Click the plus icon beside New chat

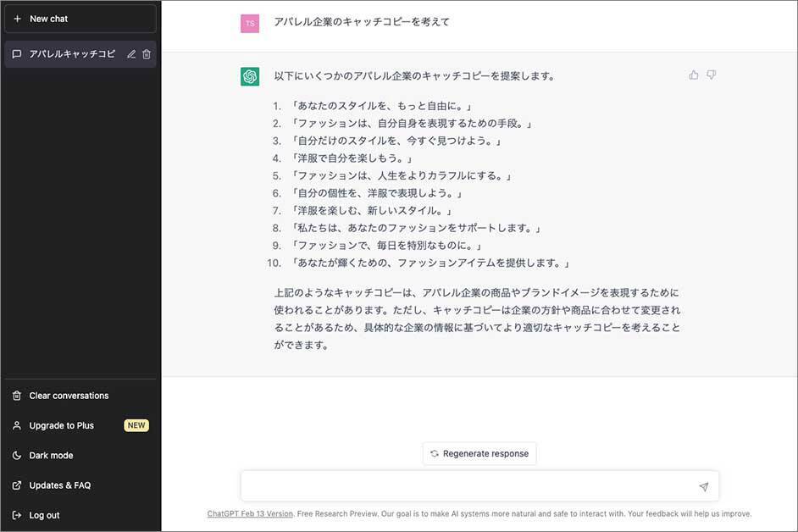point(17,19)
